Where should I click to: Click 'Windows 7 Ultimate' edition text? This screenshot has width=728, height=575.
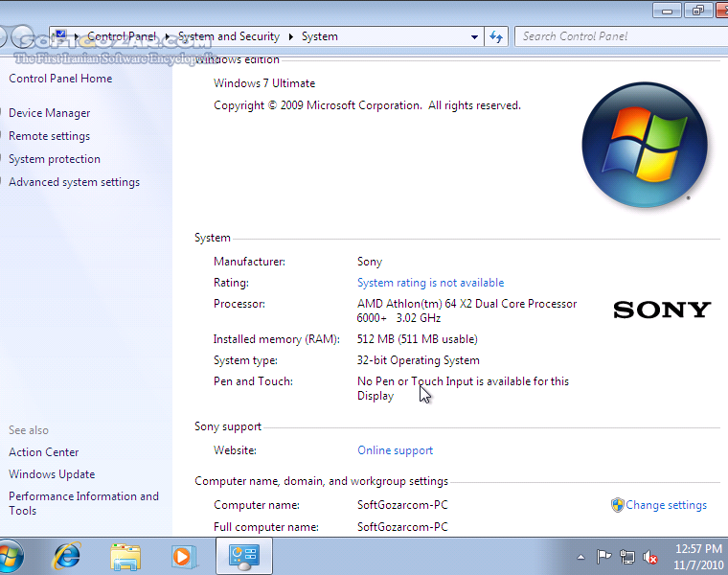pyautogui.click(x=264, y=83)
